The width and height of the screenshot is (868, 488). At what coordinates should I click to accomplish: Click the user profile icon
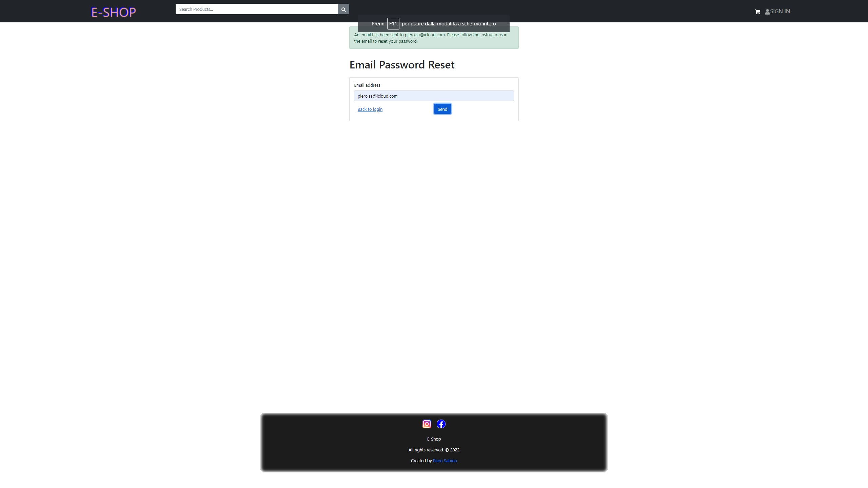coord(767,12)
